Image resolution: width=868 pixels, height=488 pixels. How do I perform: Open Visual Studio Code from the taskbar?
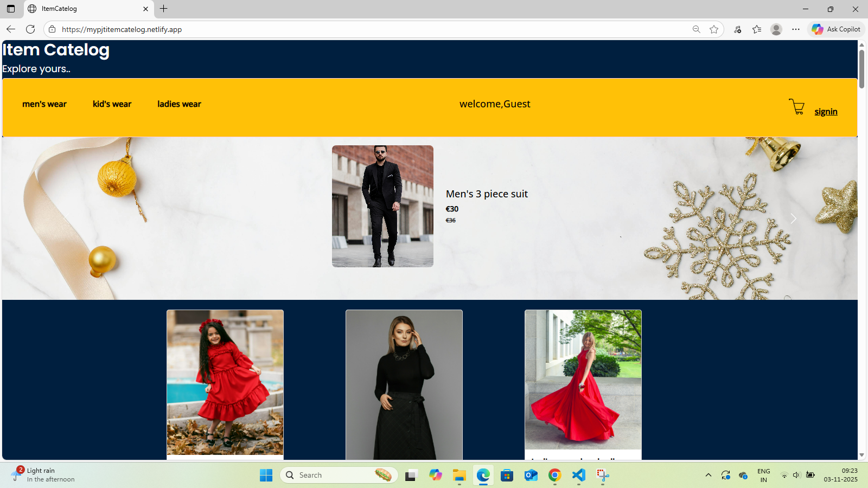[x=578, y=475]
